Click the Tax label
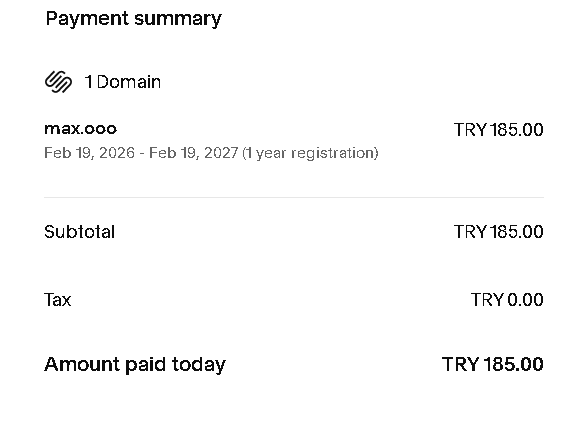Image resolution: width=576 pixels, height=435 pixels. point(57,300)
